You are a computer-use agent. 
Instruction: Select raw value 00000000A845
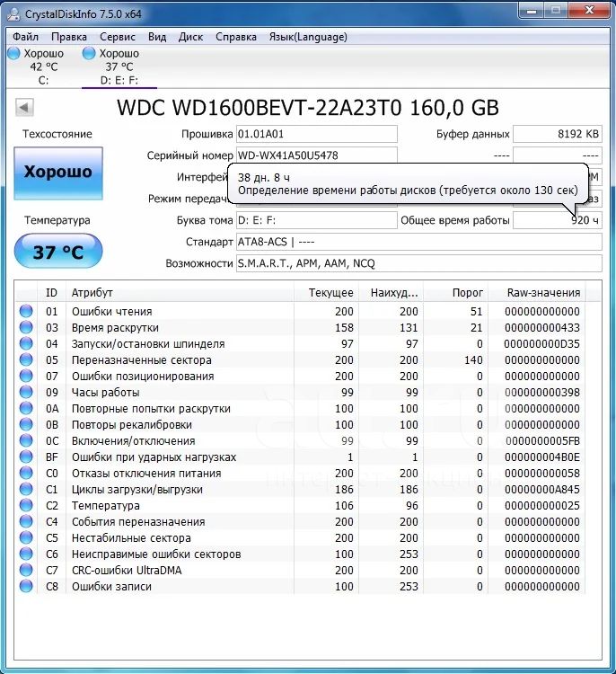click(x=541, y=490)
